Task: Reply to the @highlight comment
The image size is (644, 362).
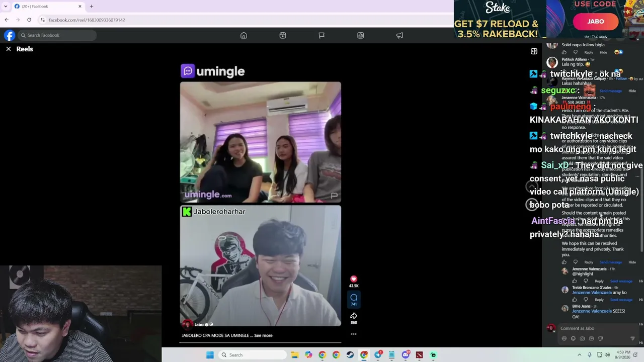Action: point(599,281)
